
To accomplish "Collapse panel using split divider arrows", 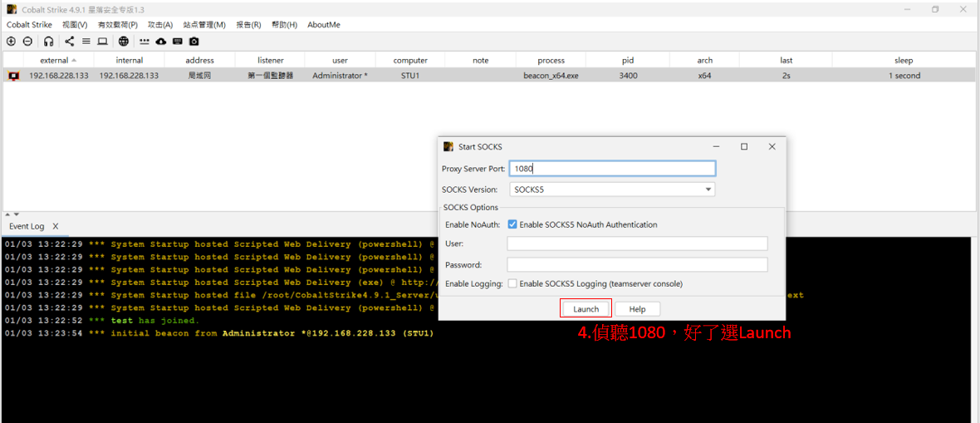I will pos(12,214).
